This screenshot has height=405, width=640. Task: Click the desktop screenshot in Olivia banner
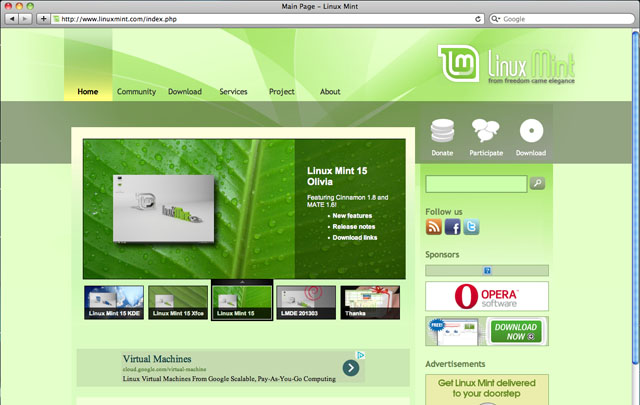click(x=163, y=209)
